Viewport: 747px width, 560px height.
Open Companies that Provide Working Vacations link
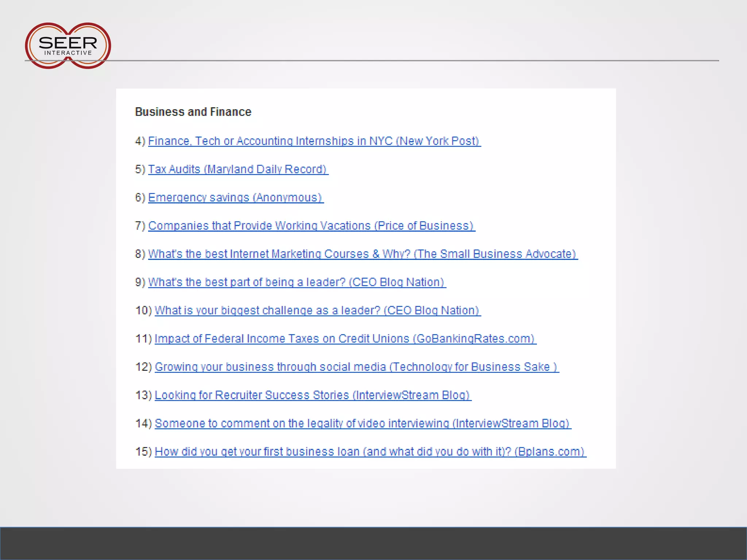click(311, 226)
